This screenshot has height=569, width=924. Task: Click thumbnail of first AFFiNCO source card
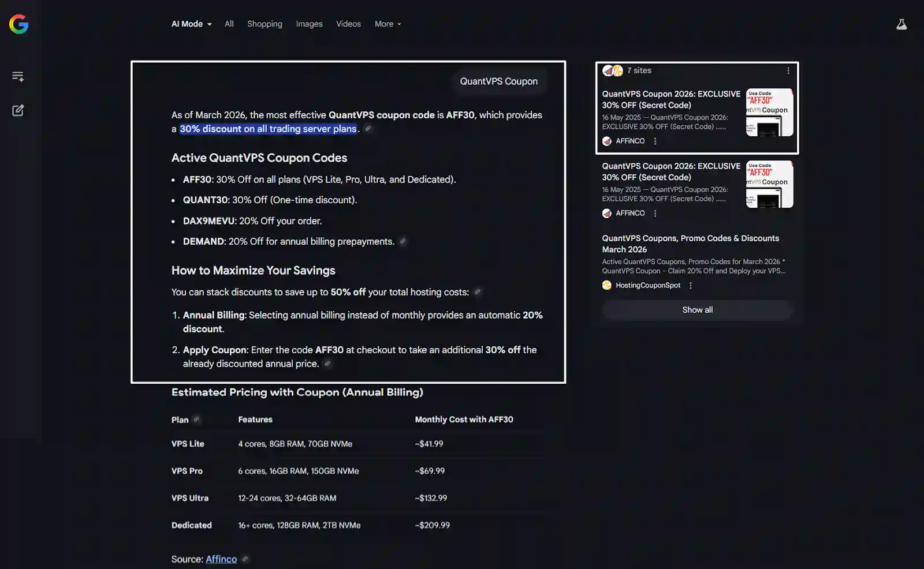click(769, 112)
